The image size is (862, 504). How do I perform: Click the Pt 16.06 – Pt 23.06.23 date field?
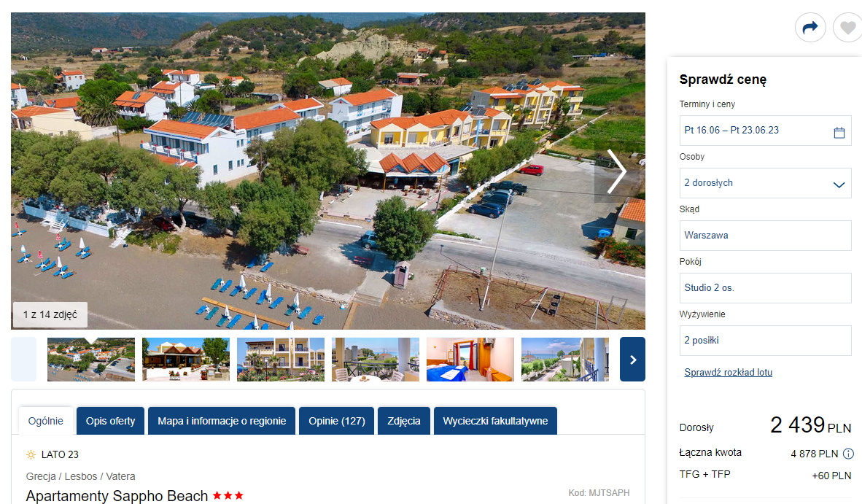point(765,131)
